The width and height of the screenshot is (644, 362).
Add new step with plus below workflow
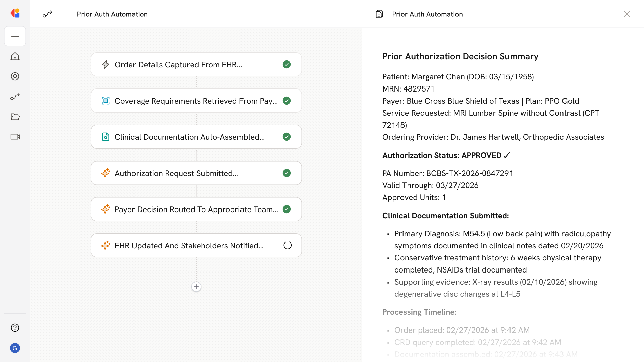196,287
